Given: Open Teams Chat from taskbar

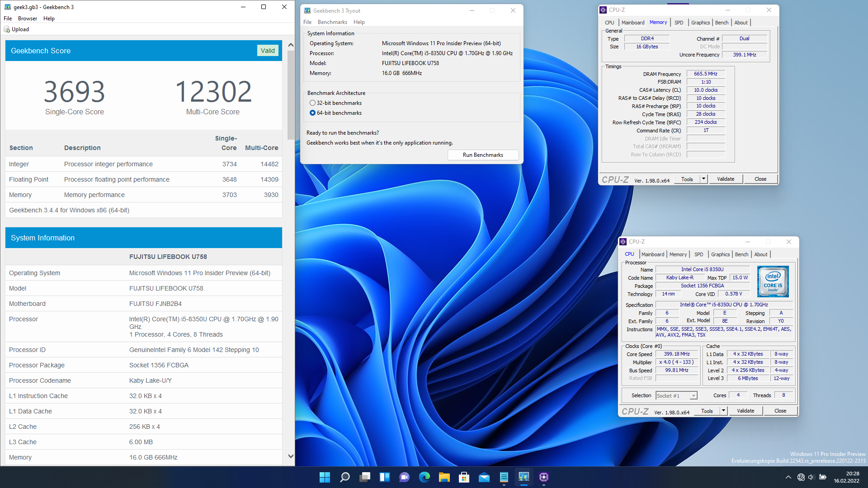Looking at the screenshot, I should 404,477.
